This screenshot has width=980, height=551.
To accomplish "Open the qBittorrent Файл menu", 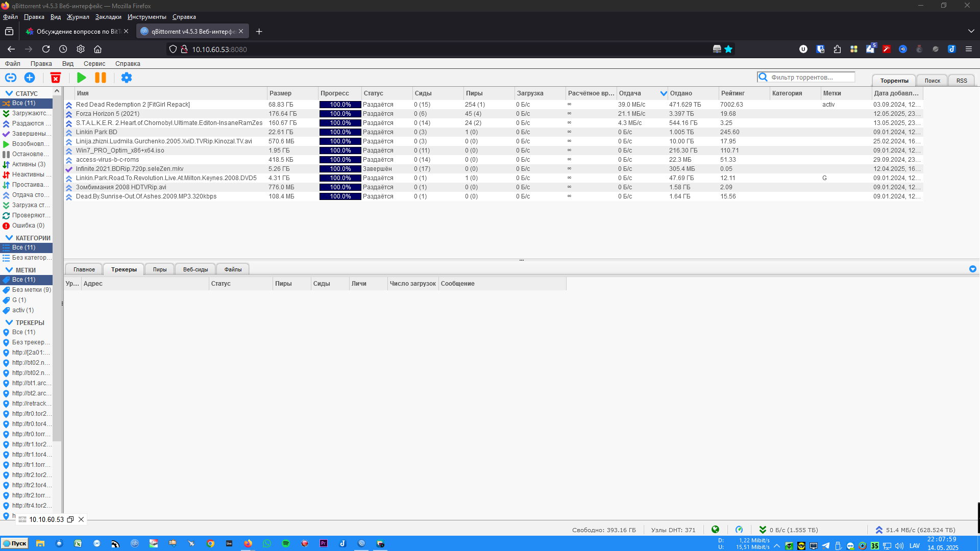I will 13,64.
